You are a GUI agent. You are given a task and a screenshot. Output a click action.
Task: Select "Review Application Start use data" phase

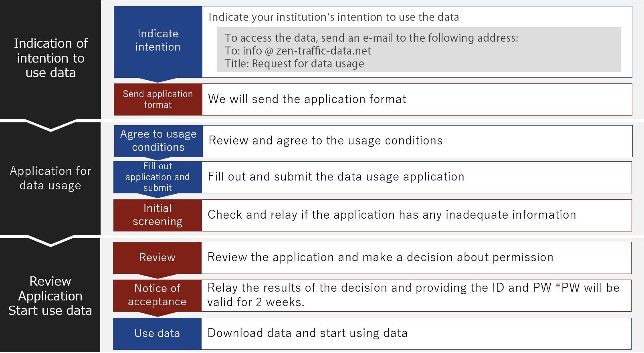click(50, 296)
